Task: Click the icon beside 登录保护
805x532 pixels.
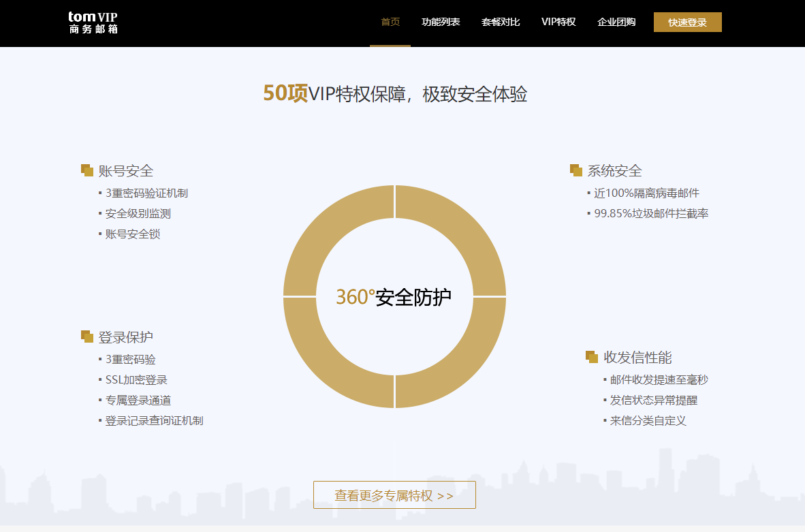Action: [86, 337]
